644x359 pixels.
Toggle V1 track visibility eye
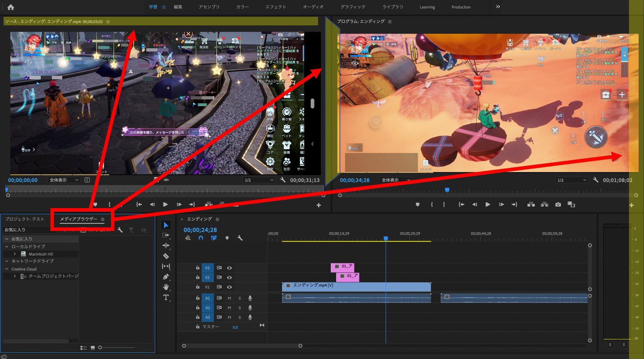pos(229,287)
